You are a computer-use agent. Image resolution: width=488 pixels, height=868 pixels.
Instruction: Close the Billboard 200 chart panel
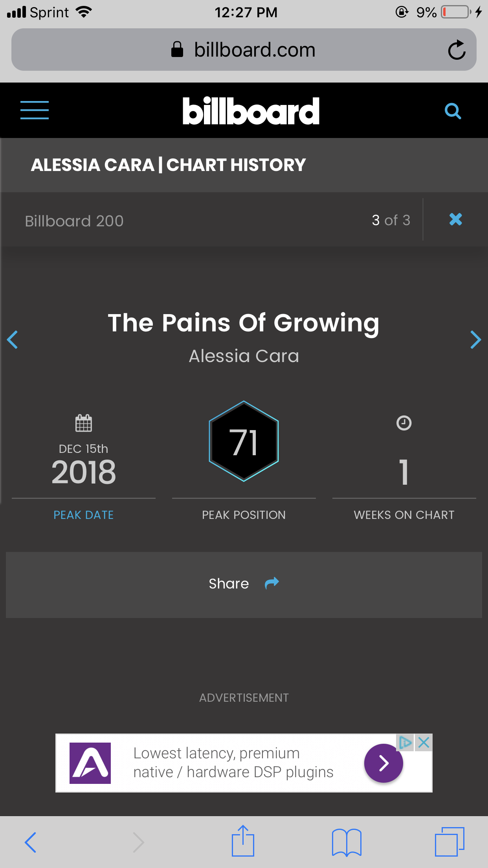(456, 219)
